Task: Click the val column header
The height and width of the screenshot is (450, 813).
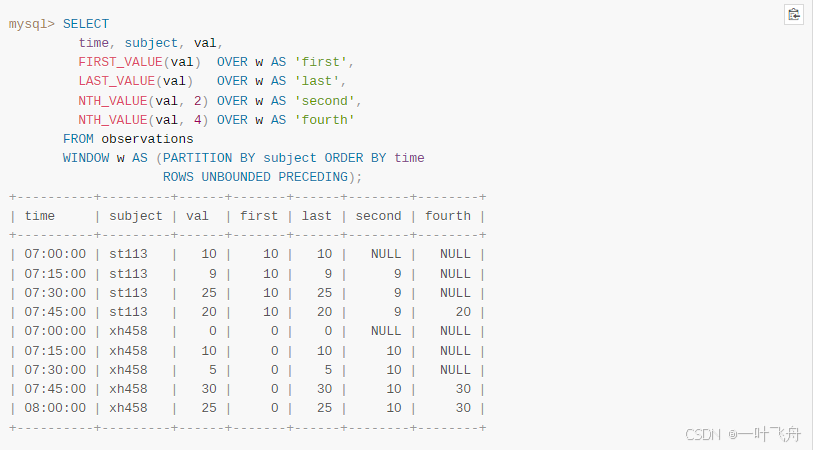Action: coord(197,216)
